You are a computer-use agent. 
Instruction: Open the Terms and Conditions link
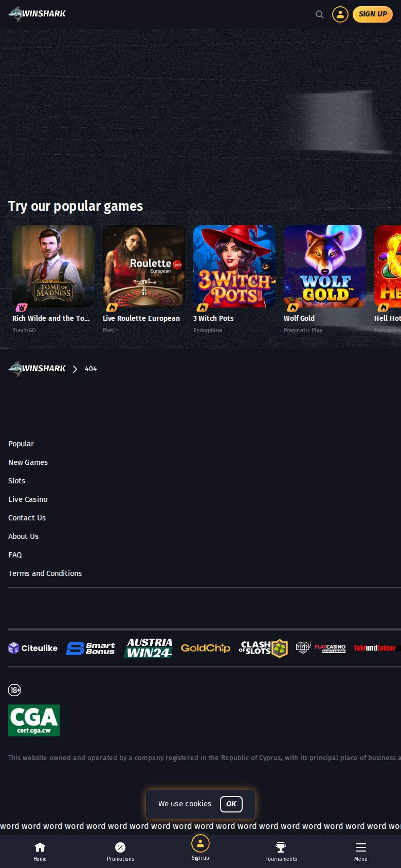45,573
